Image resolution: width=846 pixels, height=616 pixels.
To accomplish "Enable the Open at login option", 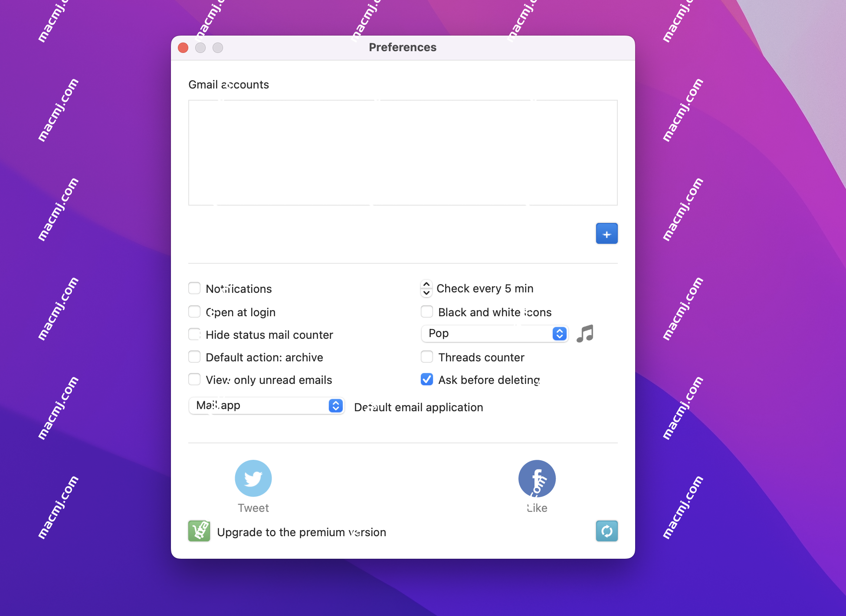I will point(195,311).
